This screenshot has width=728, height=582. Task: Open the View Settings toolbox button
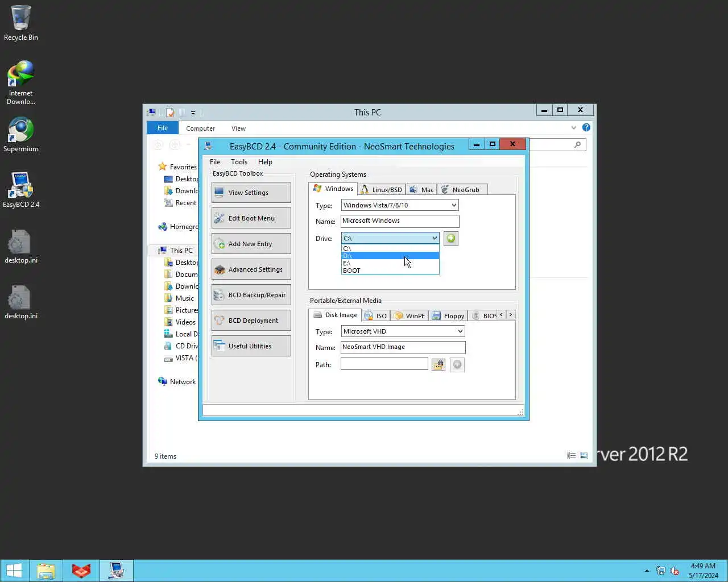[251, 193]
